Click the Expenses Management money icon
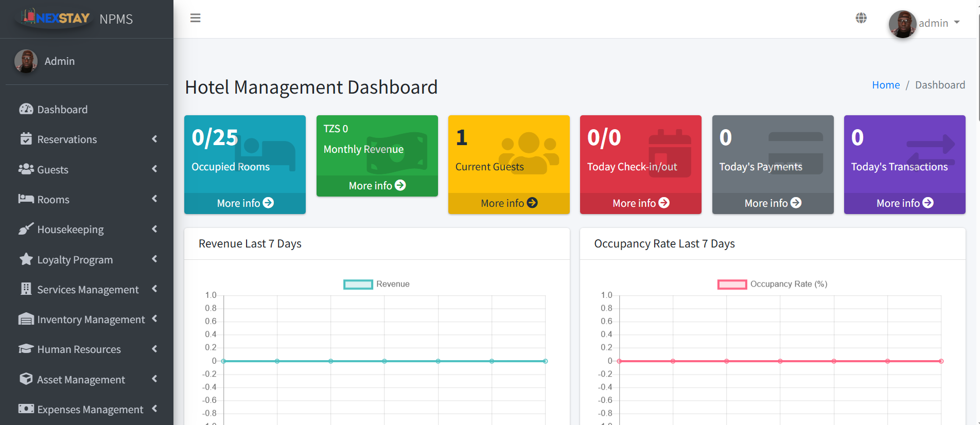The height and width of the screenshot is (425, 980). [x=26, y=409]
